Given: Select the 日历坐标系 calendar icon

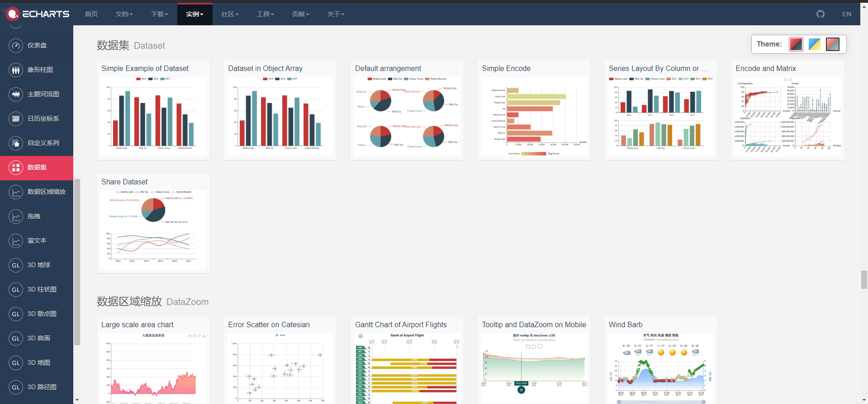Looking at the screenshot, I should (16, 118).
